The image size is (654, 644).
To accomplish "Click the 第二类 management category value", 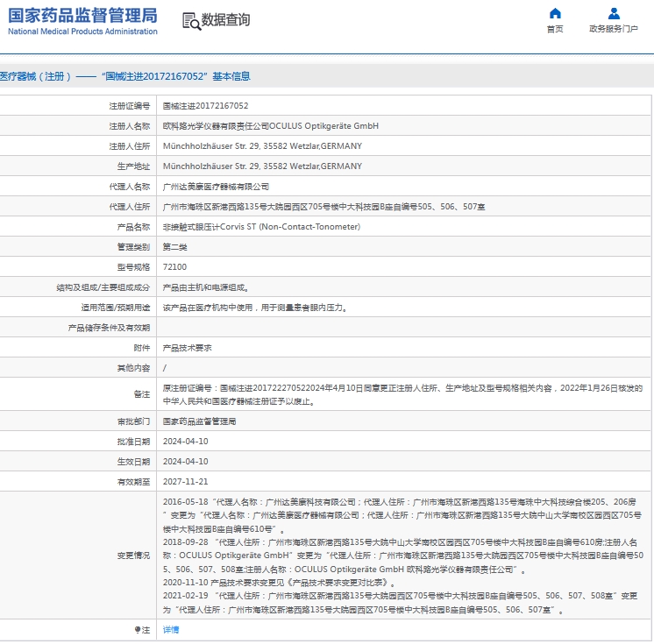I will (x=174, y=247).
